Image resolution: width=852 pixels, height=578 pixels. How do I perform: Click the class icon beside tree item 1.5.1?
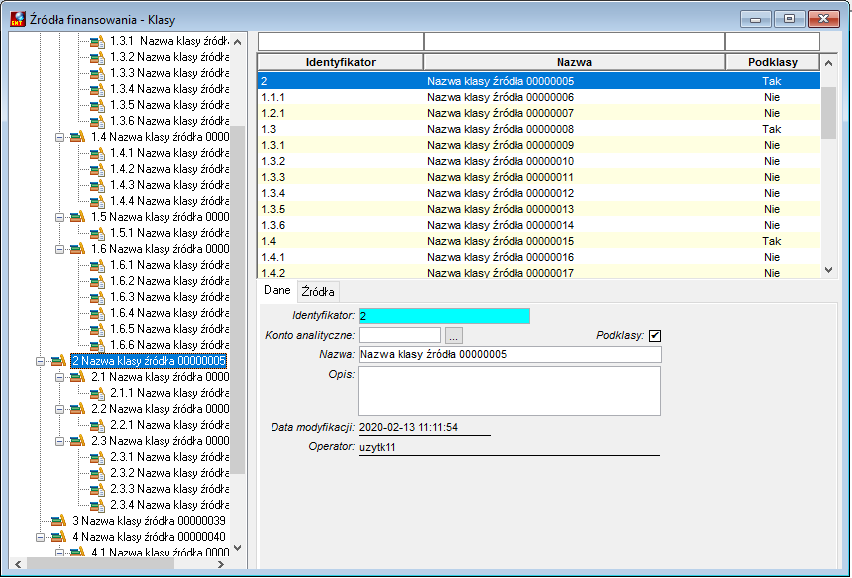point(97,234)
